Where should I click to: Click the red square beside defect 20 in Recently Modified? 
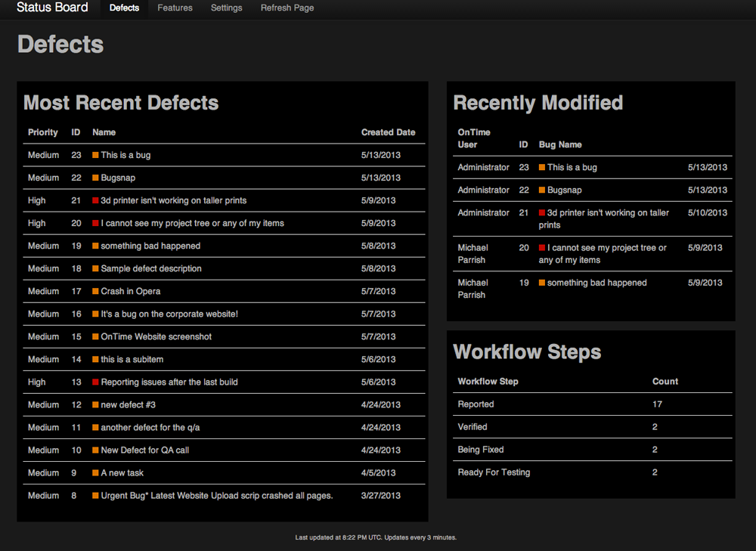tap(542, 248)
